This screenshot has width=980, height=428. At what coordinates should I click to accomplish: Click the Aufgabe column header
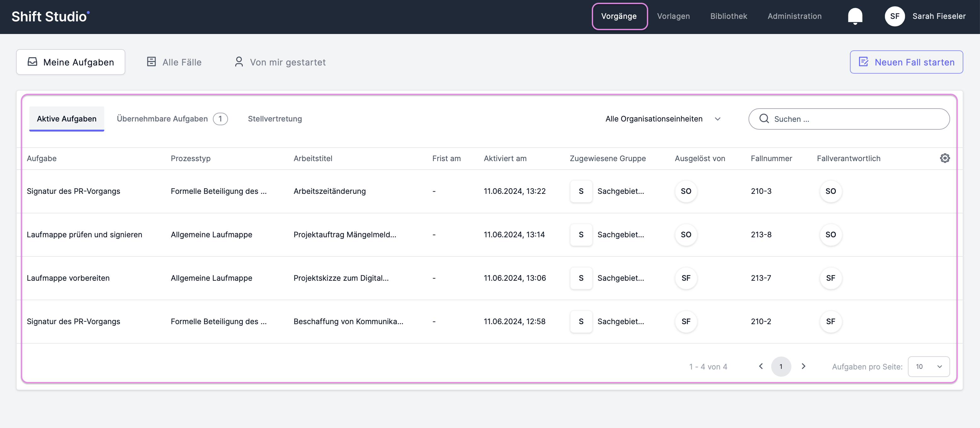[42, 158]
